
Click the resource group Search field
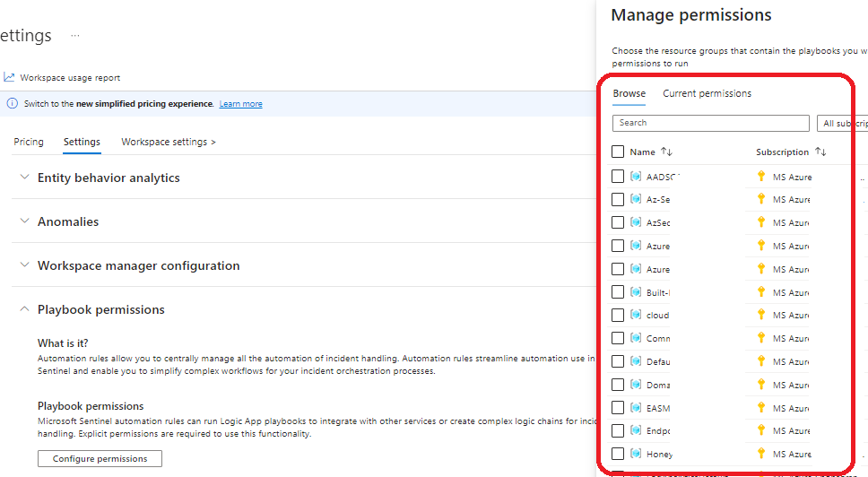point(711,123)
